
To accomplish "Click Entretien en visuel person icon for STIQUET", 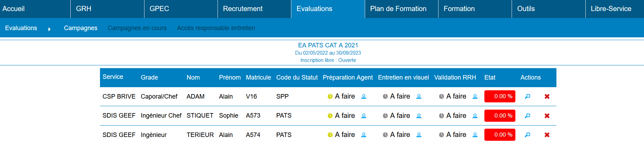I will pos(419,116).
